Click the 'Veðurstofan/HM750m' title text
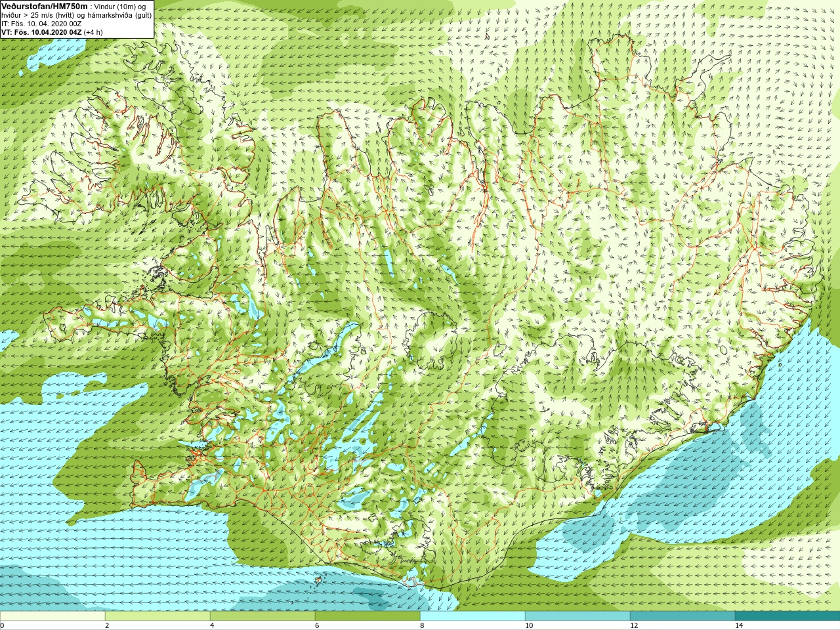The width and height of the screenshot is (840, 630). click(45, 6)
